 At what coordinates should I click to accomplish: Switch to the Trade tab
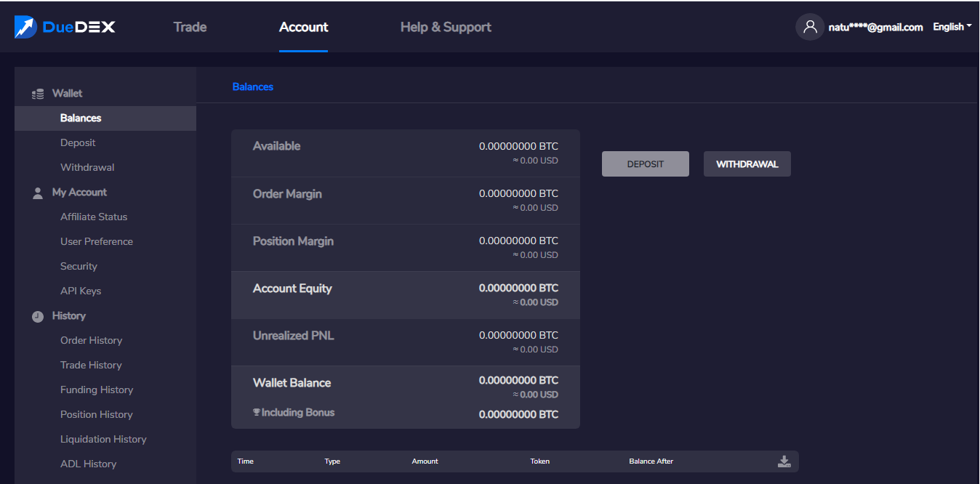[x=190, y=27]
